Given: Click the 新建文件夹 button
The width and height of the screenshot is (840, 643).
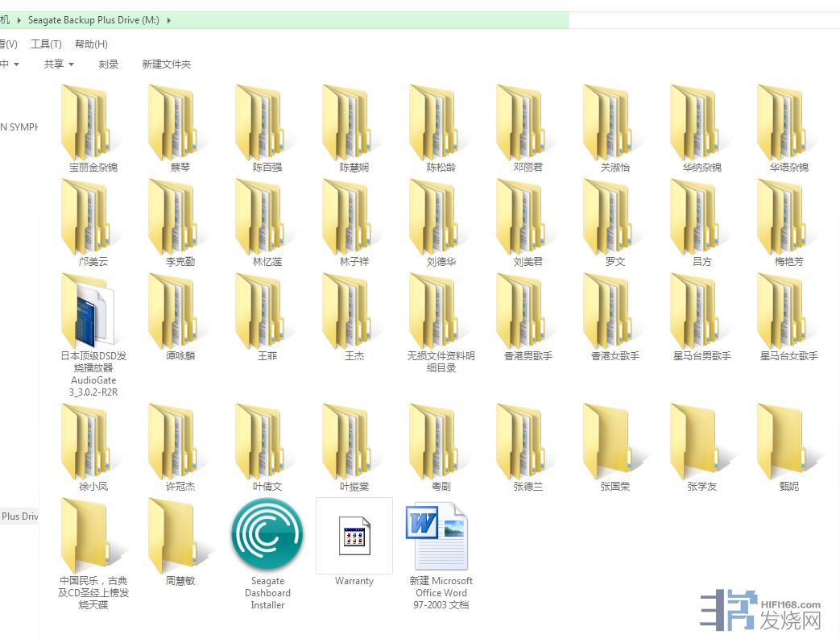Looking at the screenshot, I should tap(166, 64).
